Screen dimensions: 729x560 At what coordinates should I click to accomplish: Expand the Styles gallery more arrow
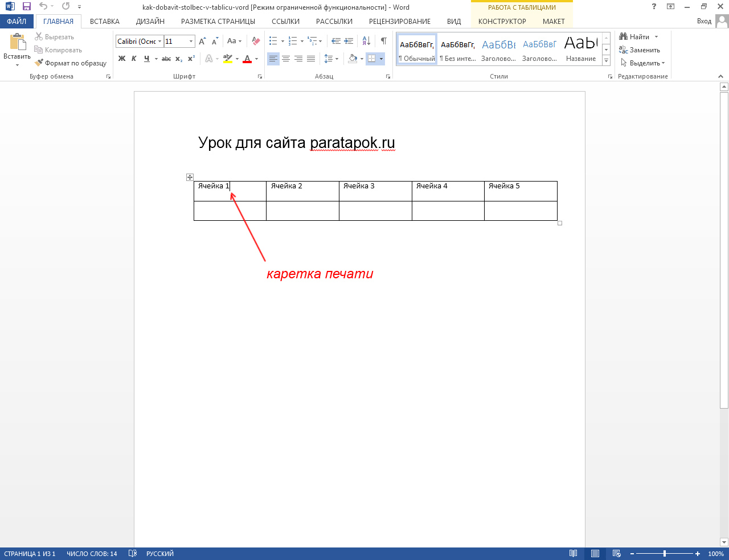(607, 60)
